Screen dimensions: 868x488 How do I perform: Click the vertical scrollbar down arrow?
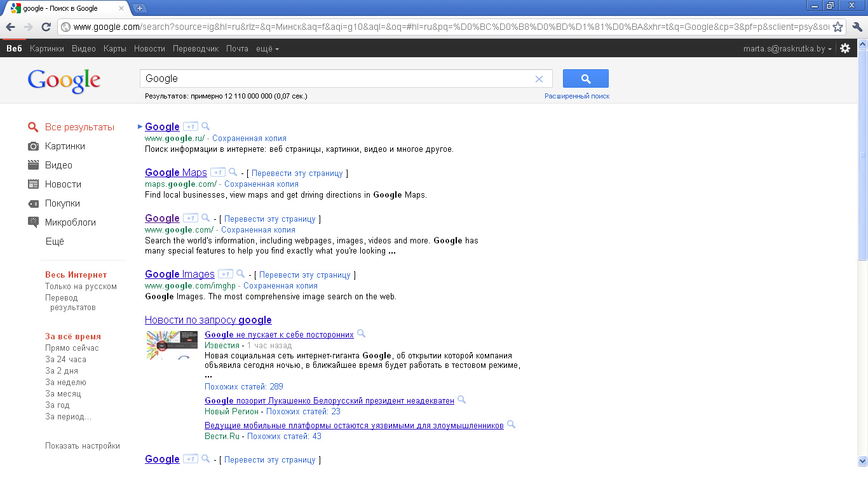pyautogui.click(x=862, y=461)
